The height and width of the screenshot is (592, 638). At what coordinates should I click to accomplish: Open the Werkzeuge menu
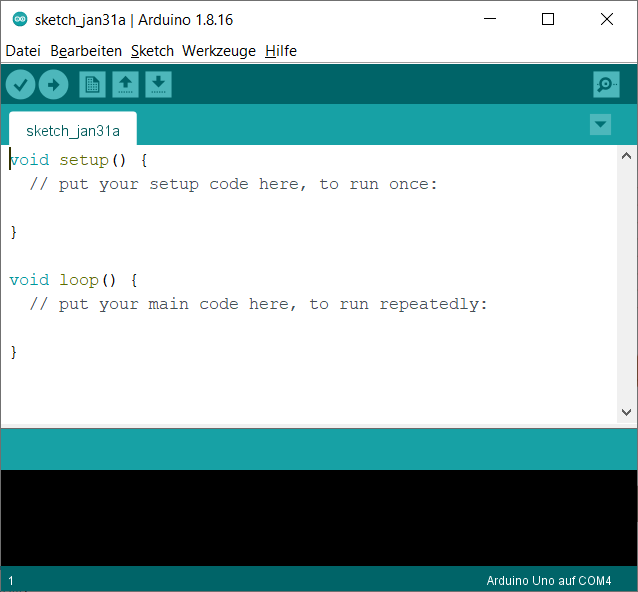pyautogui.click(x=219, y=51)
